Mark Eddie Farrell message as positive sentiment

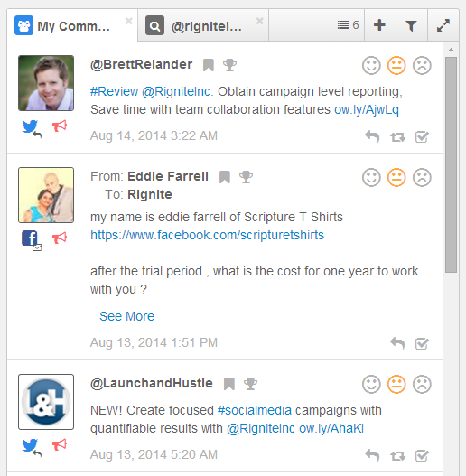pos(371,177)
